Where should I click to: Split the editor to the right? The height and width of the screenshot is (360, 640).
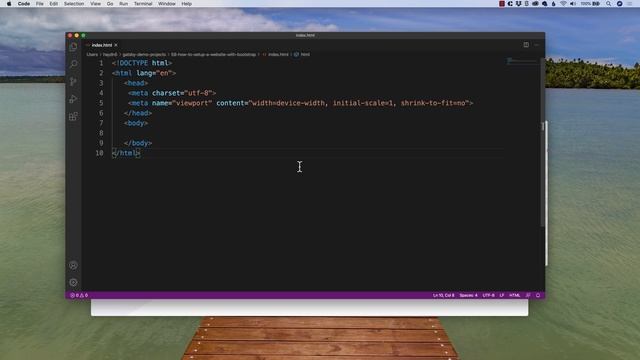click(526, 45)
